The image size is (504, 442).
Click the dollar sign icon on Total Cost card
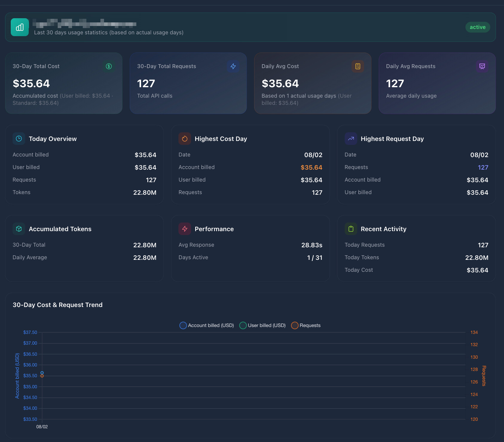click(109, 66)
